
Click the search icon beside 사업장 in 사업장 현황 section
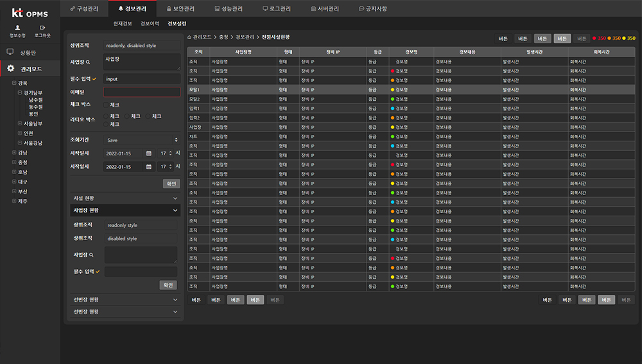[91, 255]
